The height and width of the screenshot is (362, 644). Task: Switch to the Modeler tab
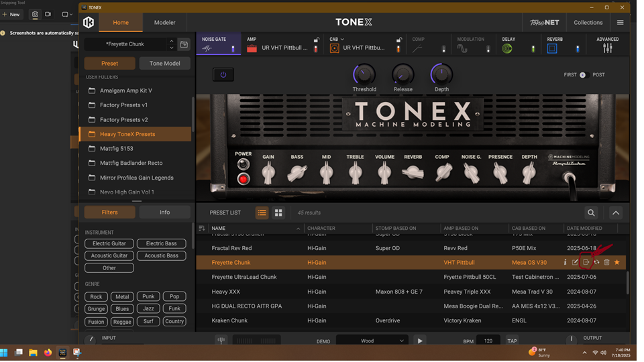point(164,23)
